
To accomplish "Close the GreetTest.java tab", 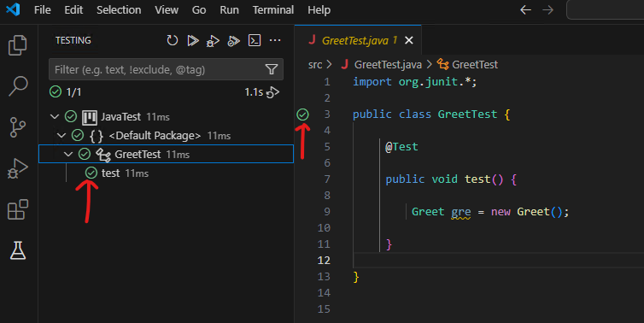I will (x=408, y=40).
